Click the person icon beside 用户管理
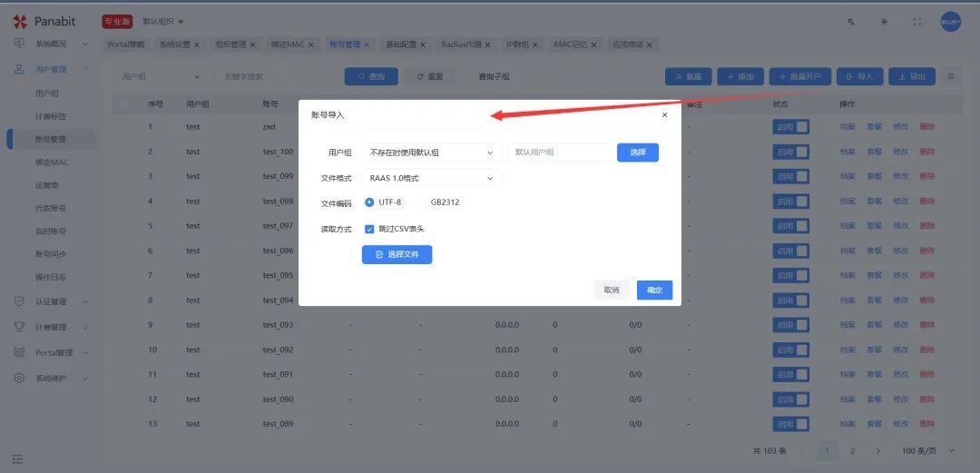Screen dimensions: 980x473 click(x=19, y=69)
